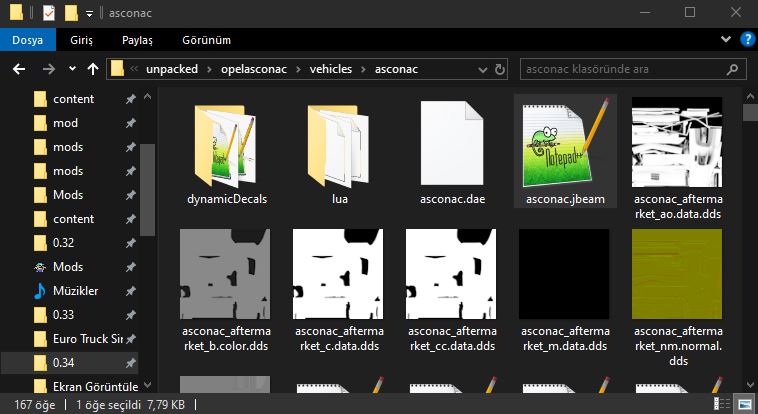Click pin icon next to 'Müzikler'
758x414 pixels.
tap(131, 291)
